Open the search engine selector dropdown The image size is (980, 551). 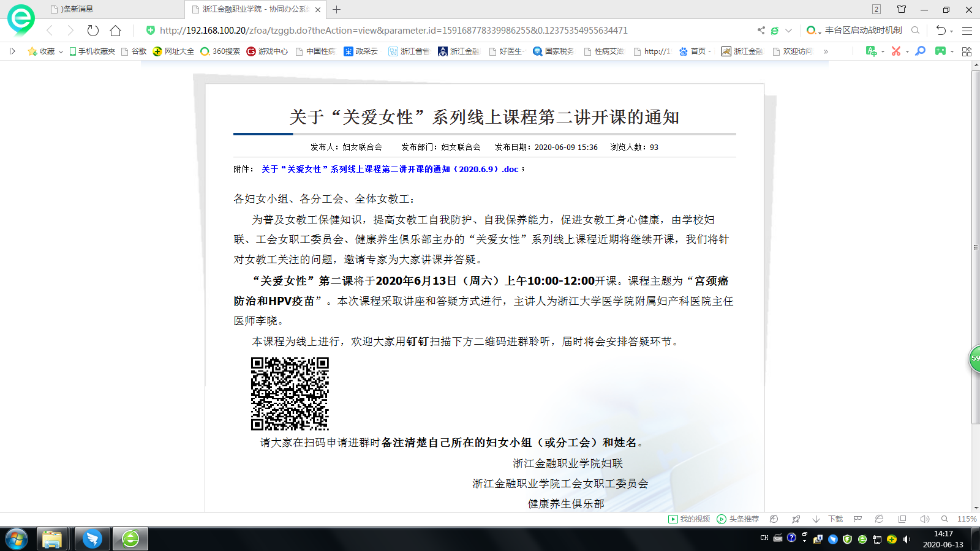click(814, 30)
